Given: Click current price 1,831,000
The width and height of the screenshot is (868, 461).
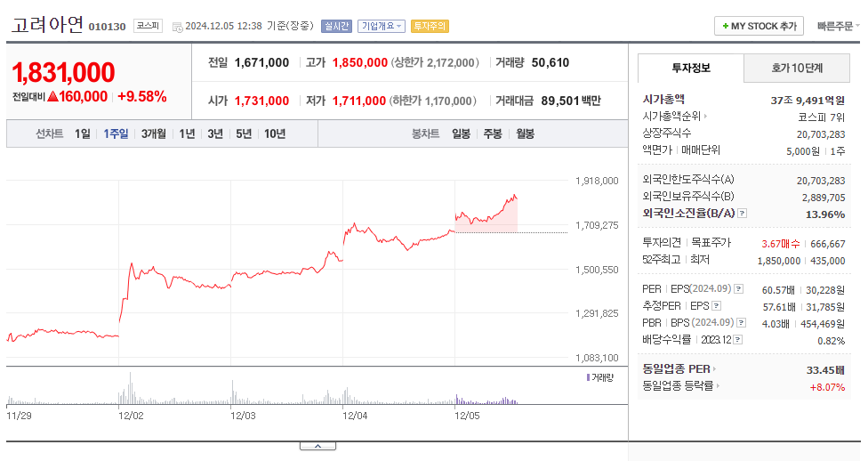Looking at the screenshot, I should [x=64, y=73].
